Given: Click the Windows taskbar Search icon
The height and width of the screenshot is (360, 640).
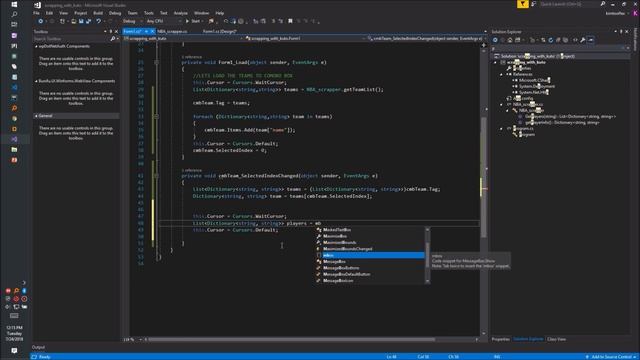Looking at the screenshot, I should (x=14, y=14).
